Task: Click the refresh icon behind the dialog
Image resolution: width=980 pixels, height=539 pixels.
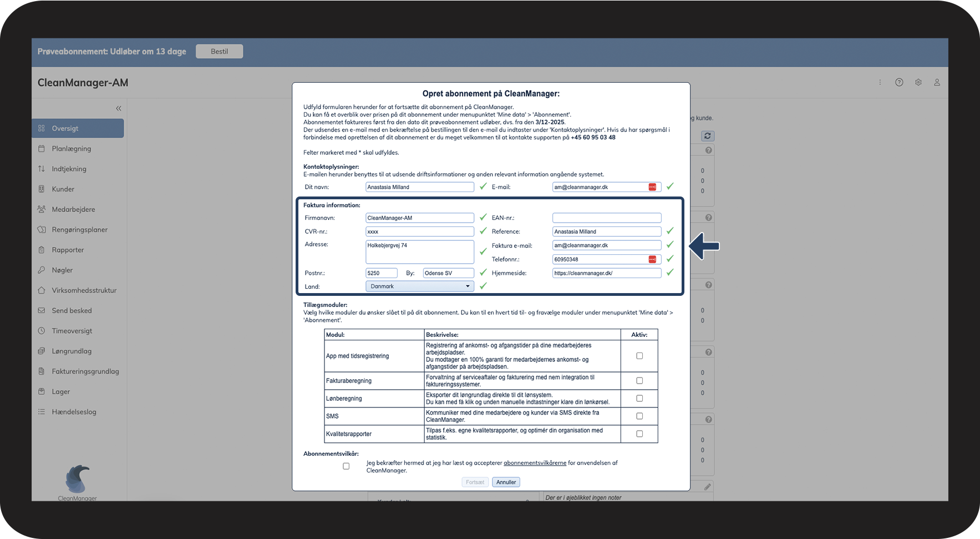Action: [x=707, y=136]
